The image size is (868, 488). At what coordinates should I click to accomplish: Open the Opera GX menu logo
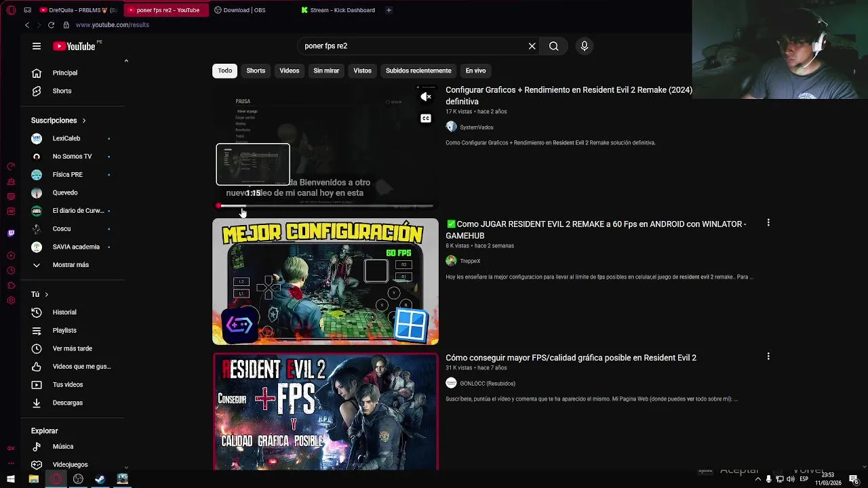point(11,10)
